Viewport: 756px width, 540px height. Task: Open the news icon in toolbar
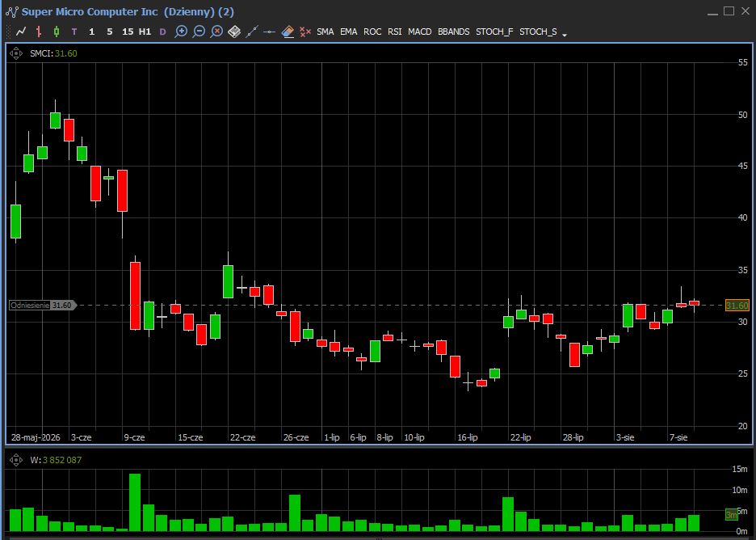pos(234,32)
